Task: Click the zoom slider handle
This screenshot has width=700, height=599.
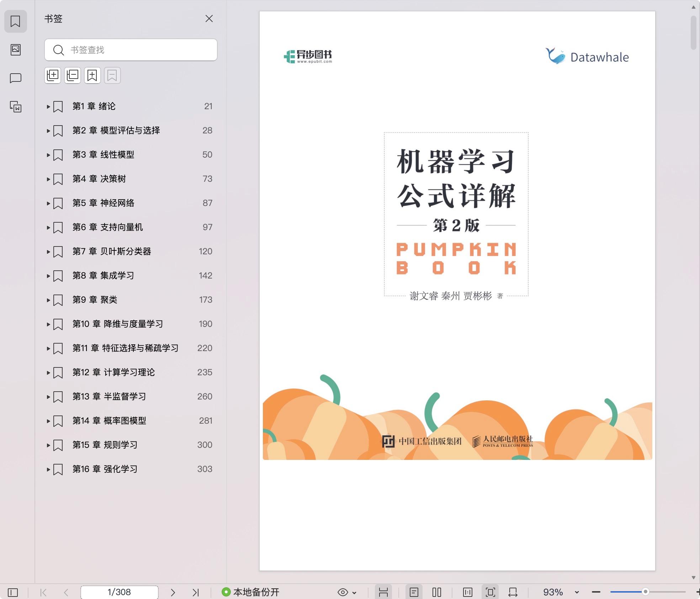Action: pyautogui.click(x=645, y=592)
